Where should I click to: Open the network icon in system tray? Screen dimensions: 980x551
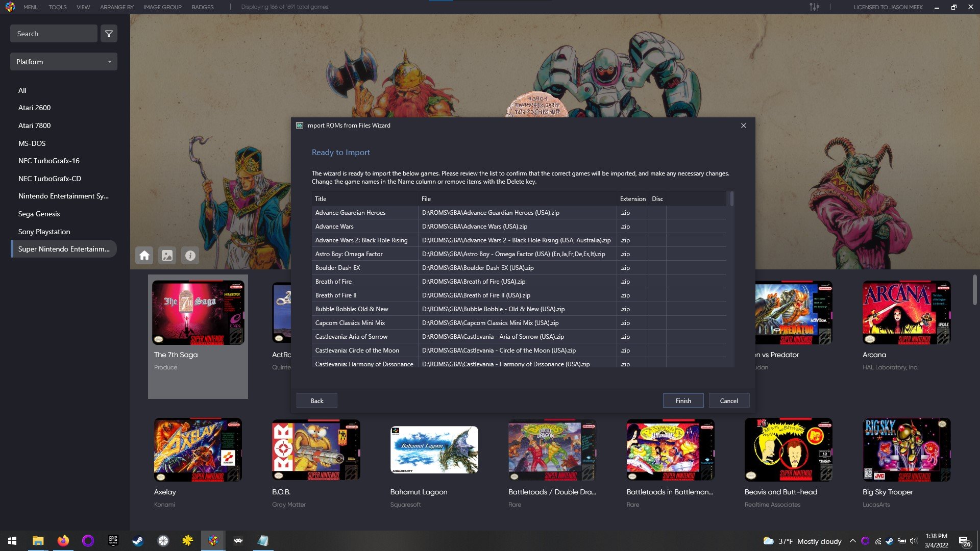877,541
